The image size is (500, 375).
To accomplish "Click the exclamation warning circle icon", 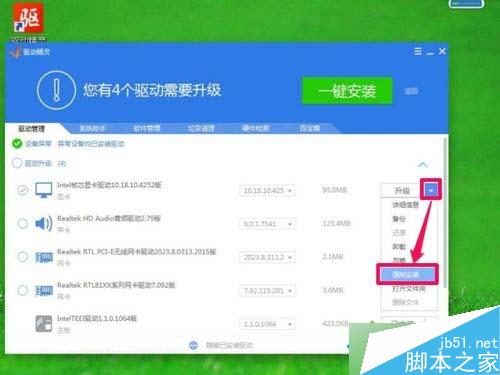I will 56,90.
